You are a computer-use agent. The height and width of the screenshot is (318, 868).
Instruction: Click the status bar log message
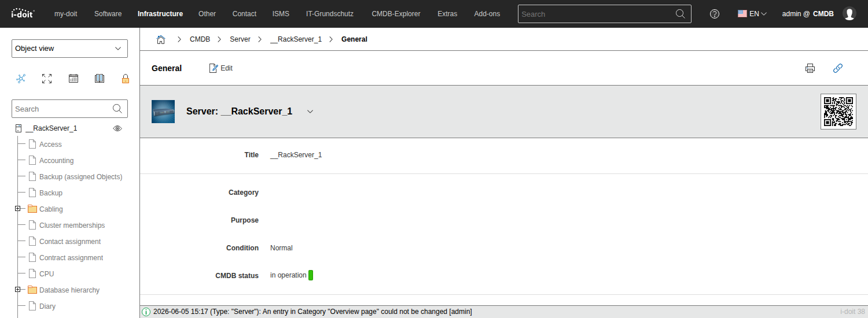pyautogui.click(x=312, y=312)
